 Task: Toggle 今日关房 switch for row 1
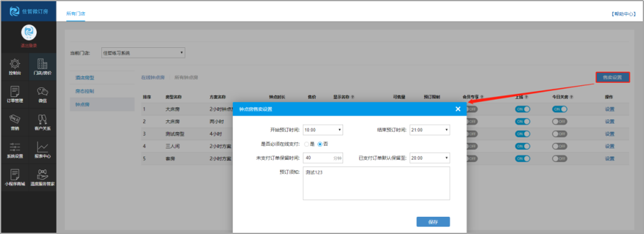pos(559,109)
